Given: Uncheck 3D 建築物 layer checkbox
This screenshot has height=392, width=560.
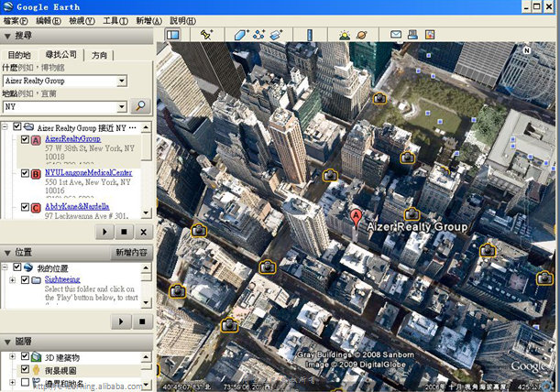Looking at the screenshot, I should (x=25, y=356).
